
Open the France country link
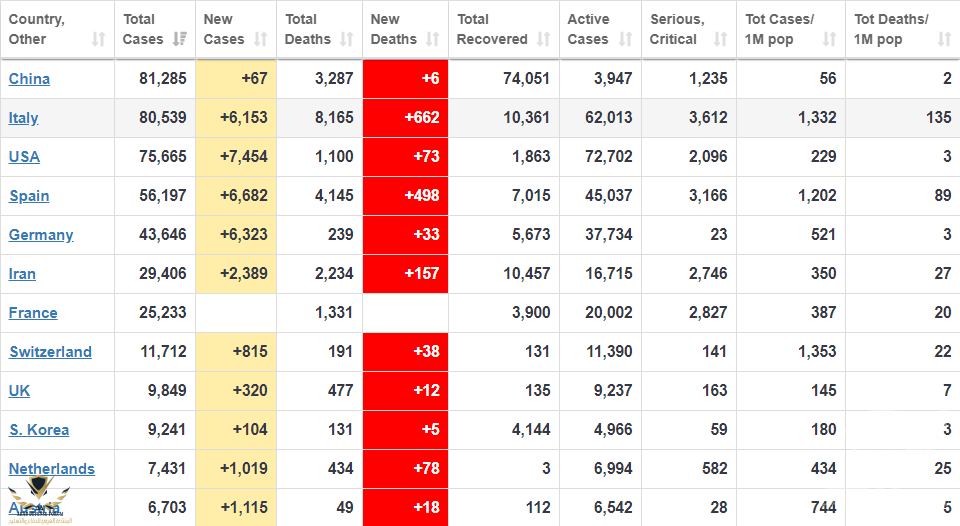tap(33, 313)
